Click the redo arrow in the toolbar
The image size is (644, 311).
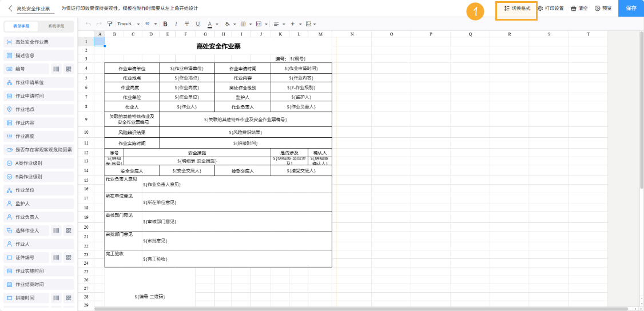pyautogui.click(x=98, y=24)
